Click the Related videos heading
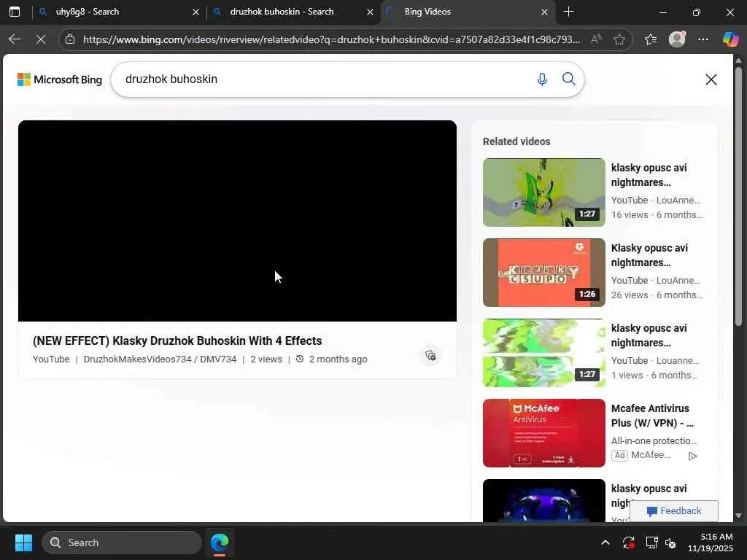Image resolution: width=747 pixels, height=560 pixels. 516,141
